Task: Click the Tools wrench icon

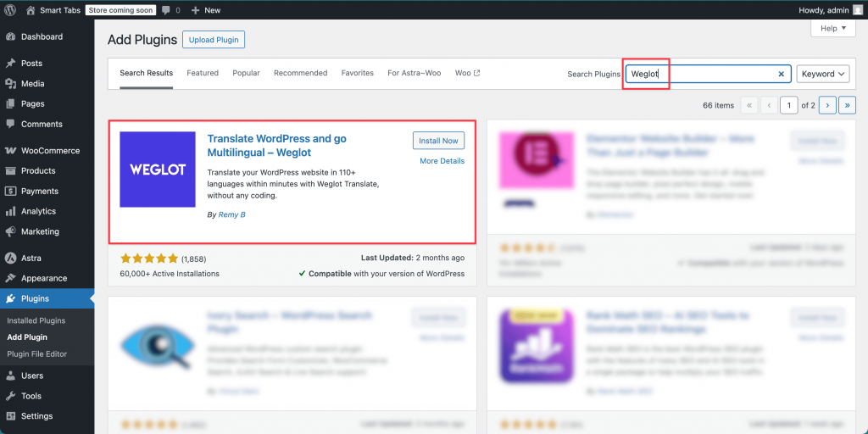Action: point(10,396)
